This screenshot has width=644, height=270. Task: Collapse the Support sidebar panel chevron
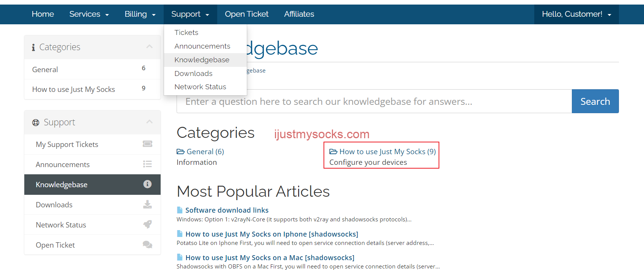[150, 122]
